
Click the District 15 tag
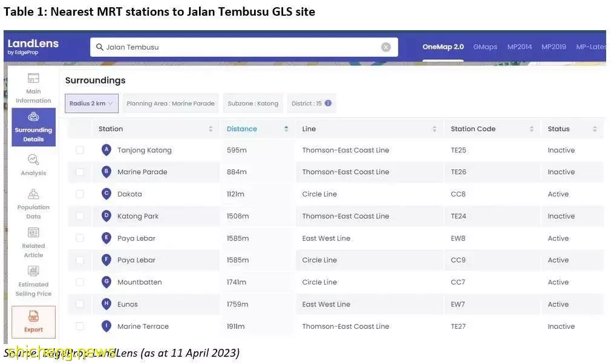tap(312, 103)
